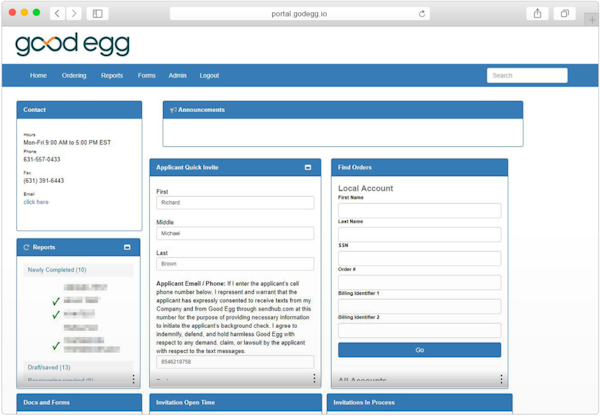Click the First name field with Richard
This screenshot has width=600, height=416.
[x=235, y=202]
